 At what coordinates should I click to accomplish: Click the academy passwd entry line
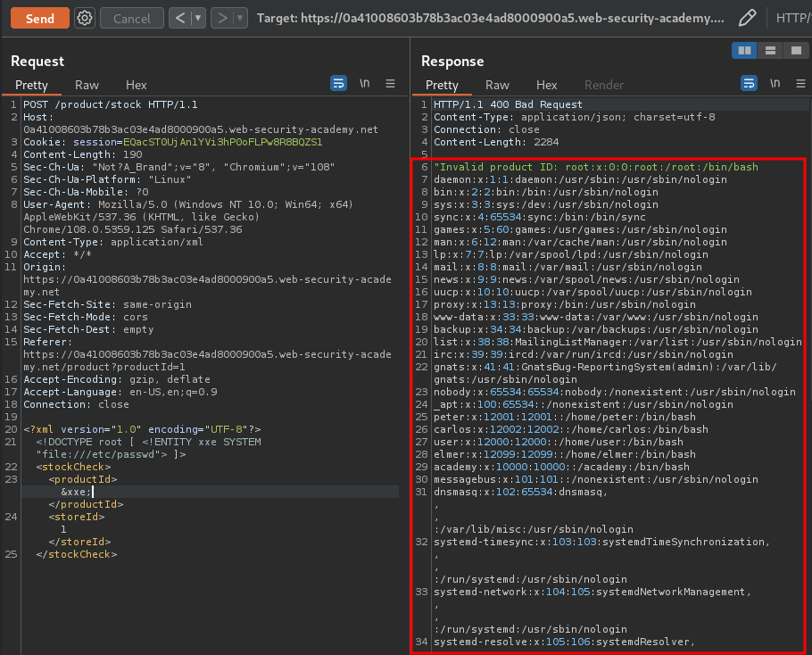tap(561, 467)
